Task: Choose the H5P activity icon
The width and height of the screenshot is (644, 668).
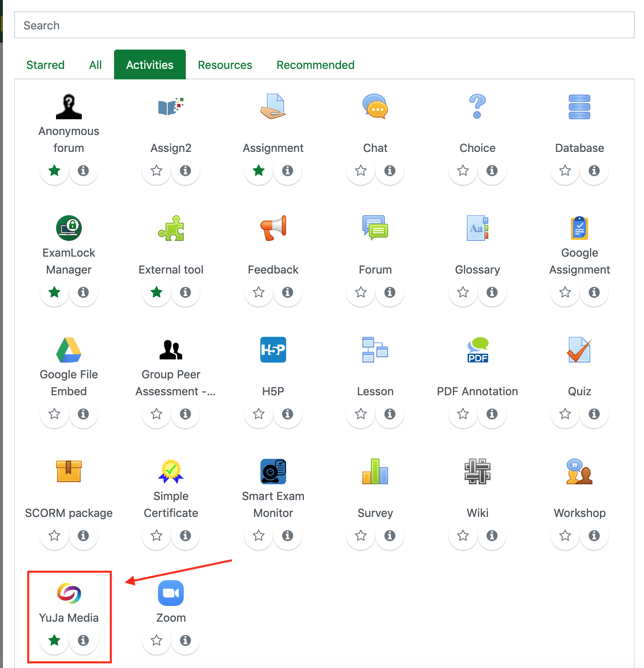Action: [x=273, y=350]
